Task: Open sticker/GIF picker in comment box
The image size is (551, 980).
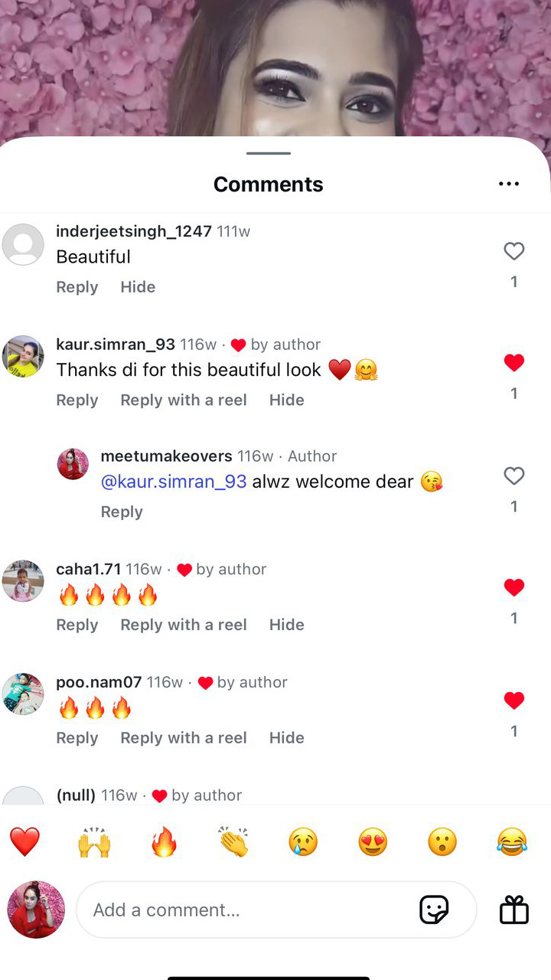Action: (x=434, y=910)
